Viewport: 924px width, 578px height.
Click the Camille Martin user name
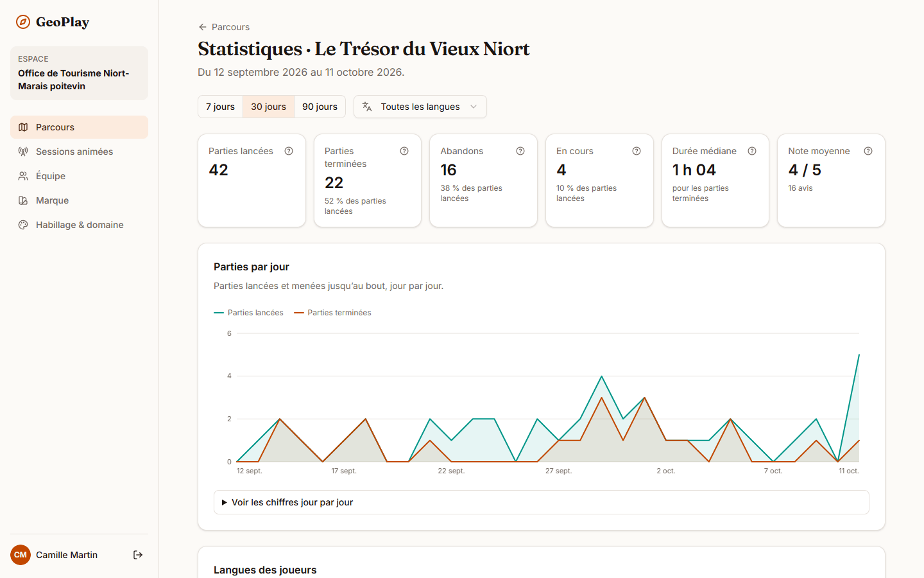tap(67, 555)
